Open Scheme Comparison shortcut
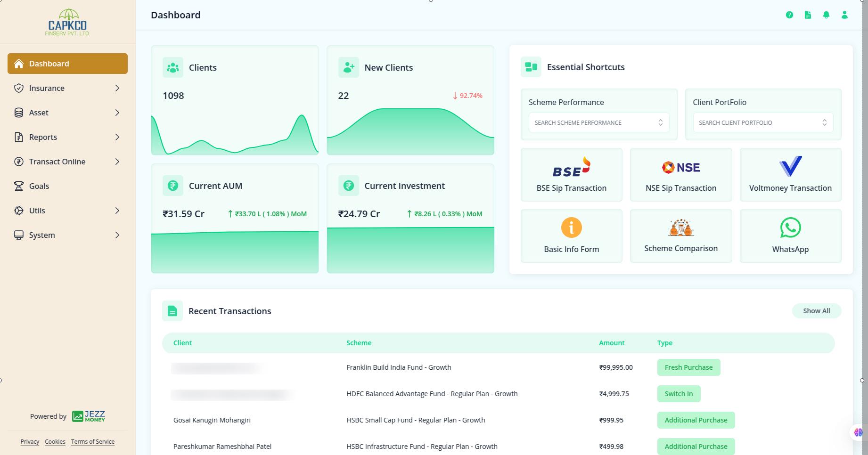Viewport: 868px width, 455px height. (680, 236)
